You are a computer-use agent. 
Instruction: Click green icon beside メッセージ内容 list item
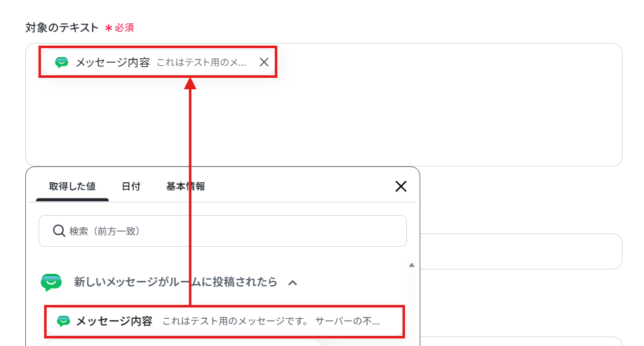(x=63, y=321)
